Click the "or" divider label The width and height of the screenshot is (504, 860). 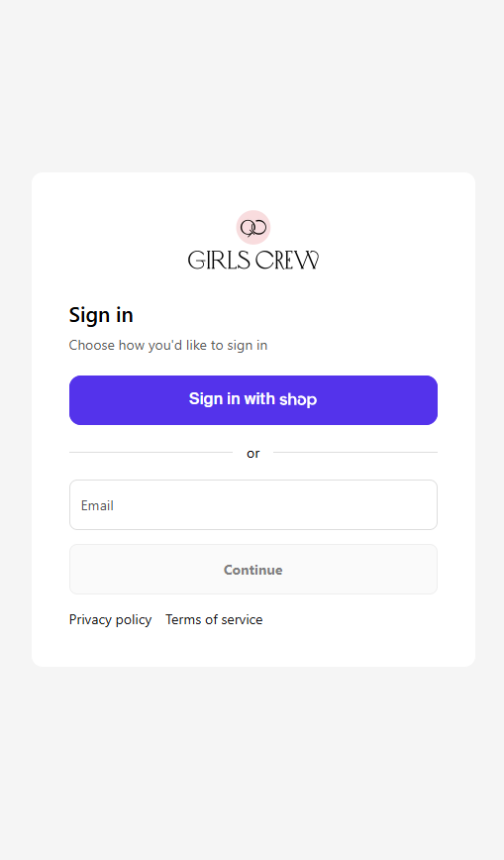pyautogui.click(x=252, y=454)
